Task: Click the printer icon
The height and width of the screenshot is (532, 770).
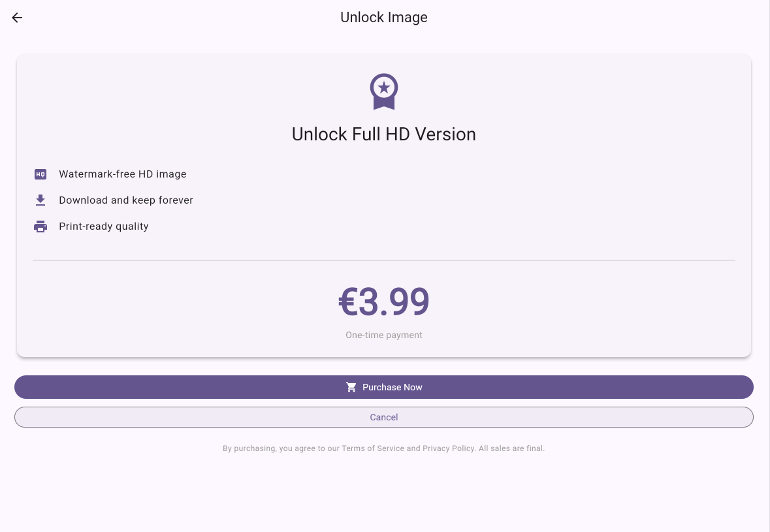Action: (x=40, y=227)
